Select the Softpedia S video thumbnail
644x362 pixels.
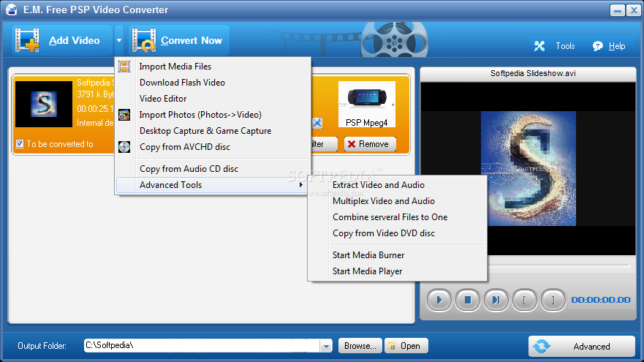(x=44, y=104)
